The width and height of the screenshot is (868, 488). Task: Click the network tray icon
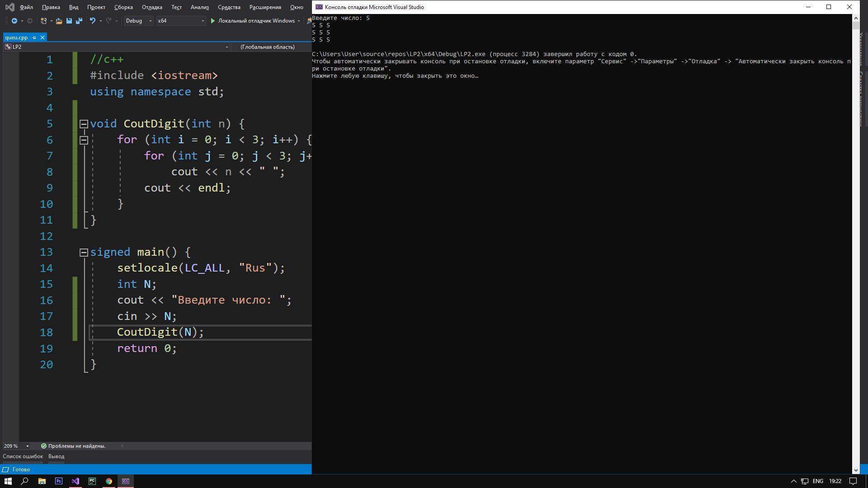(x=805, y=481)
